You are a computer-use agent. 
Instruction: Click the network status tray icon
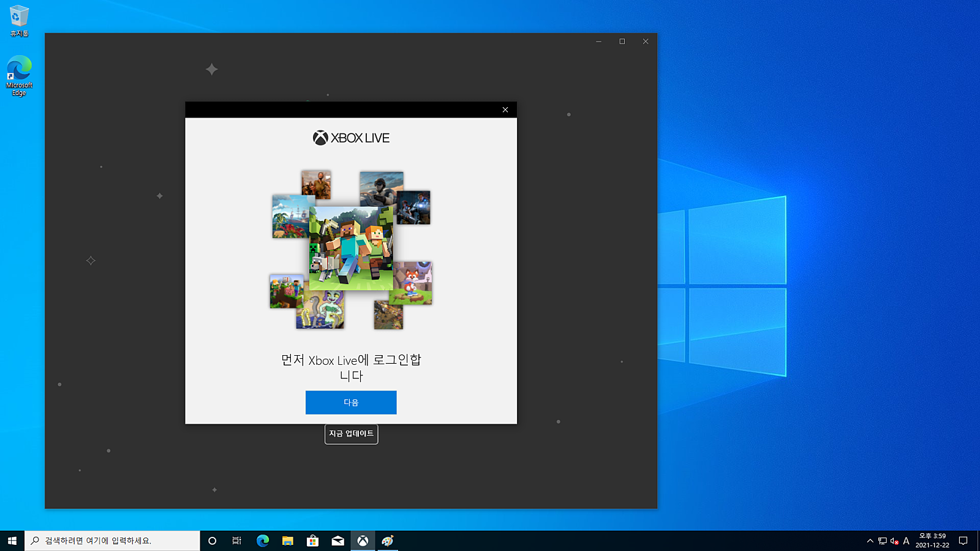883,541
